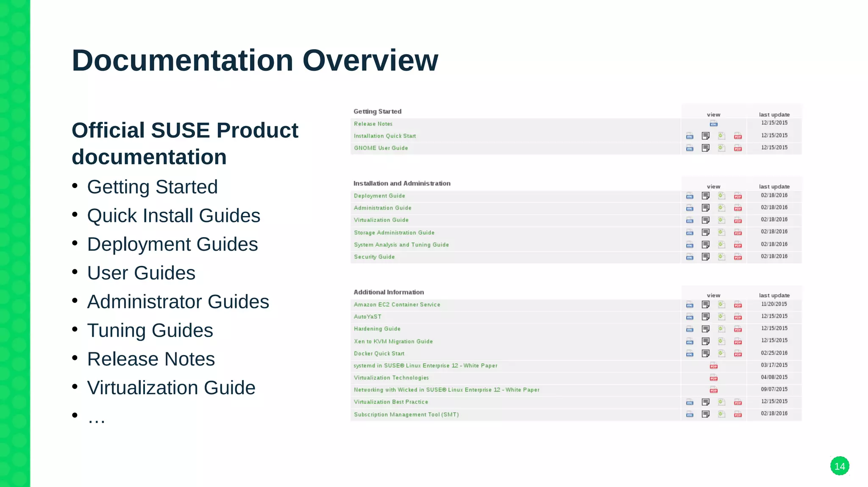Open the Virtualization Technologies link
Screen dimensions: 868x487
tap(391, 378)
